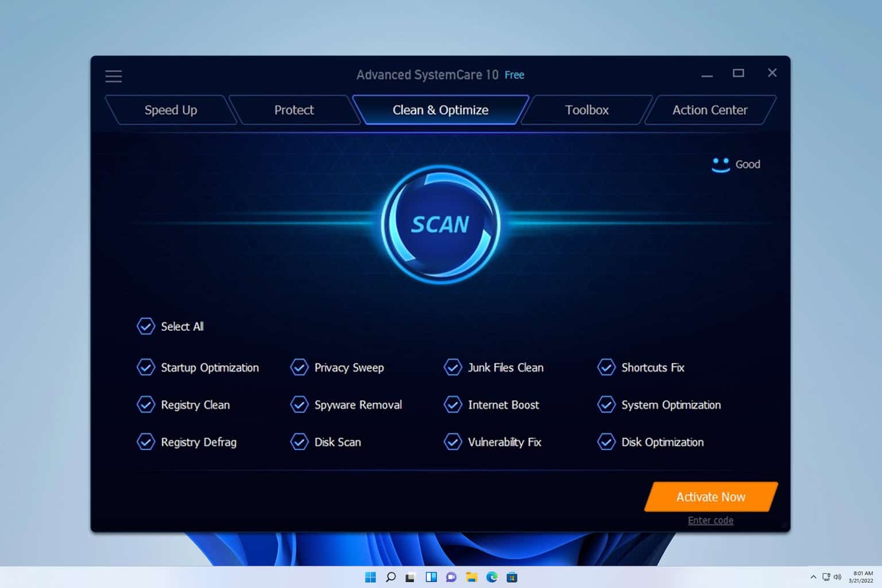Image resolution: width=882 pixels, height=588 pixels.
Task: Open Task View on taskbar
Action: [x=410, y=577]
